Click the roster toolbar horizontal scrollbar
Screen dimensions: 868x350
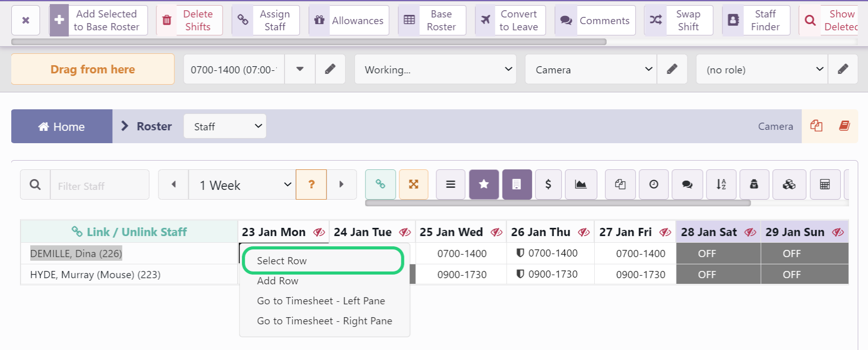pos(557,203)
